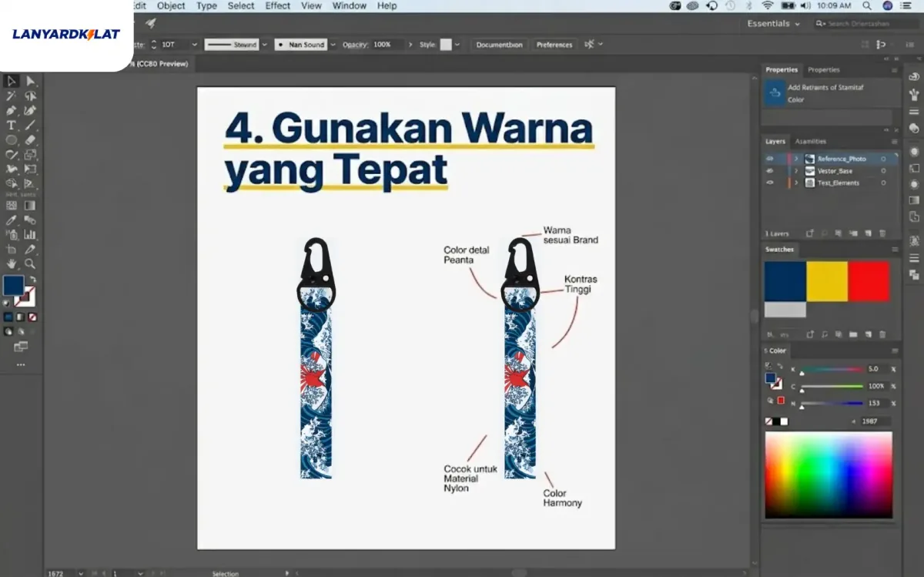Target the Reference_Photo layer circle
The width and height of the screenshot is (924, 577).
point(884,159)
